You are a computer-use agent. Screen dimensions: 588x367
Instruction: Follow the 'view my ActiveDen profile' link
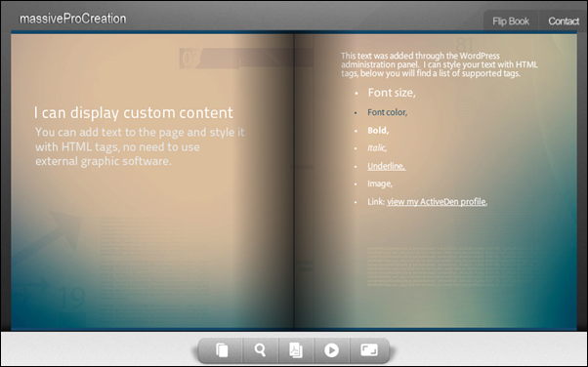(x=437, y=202)
